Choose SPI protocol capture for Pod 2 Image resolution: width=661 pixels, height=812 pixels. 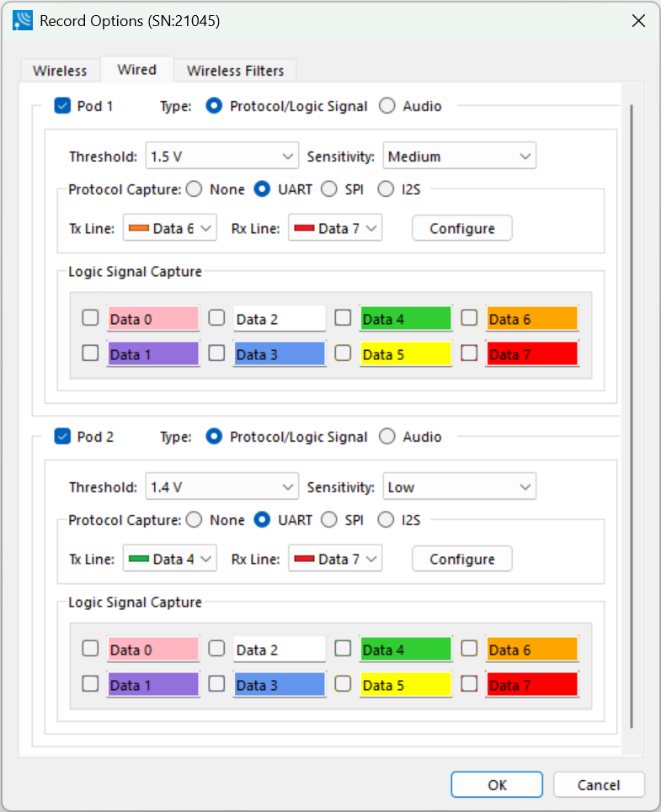coord(329,519)
